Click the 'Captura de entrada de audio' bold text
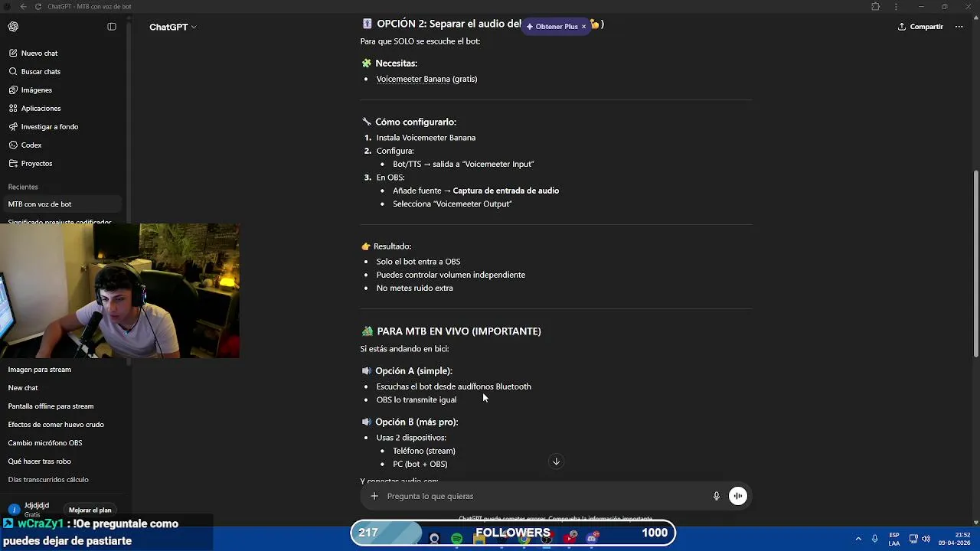980x551 pixels. (505, 191)
